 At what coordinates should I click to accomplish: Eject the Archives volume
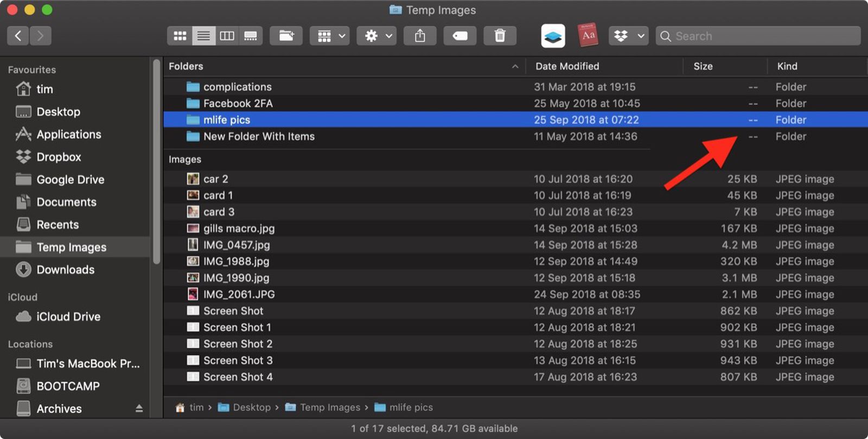(139, 409)
